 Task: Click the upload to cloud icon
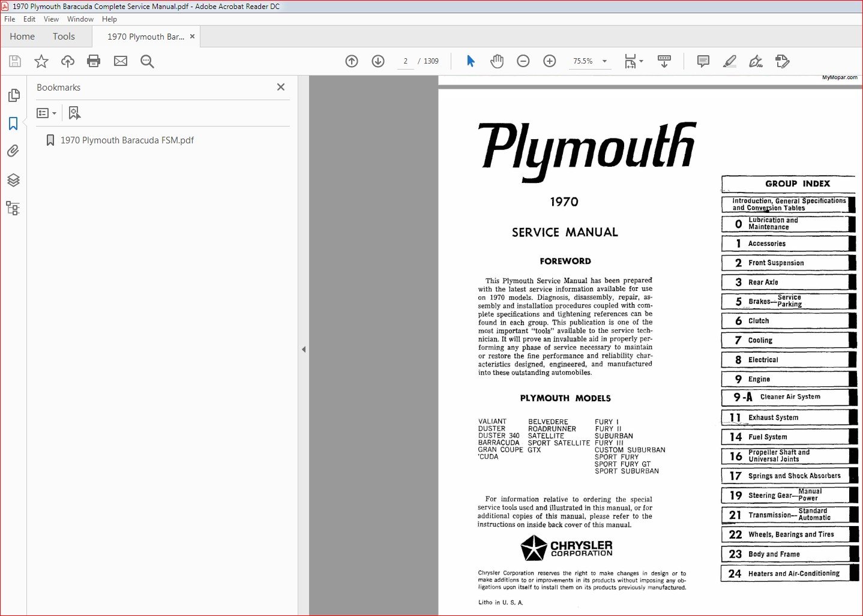[68, 61]
